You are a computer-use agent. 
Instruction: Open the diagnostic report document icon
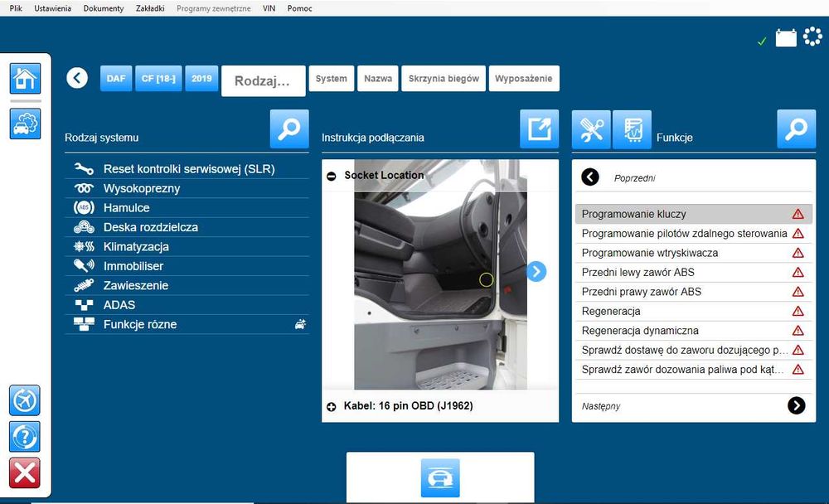click(632, 129)
